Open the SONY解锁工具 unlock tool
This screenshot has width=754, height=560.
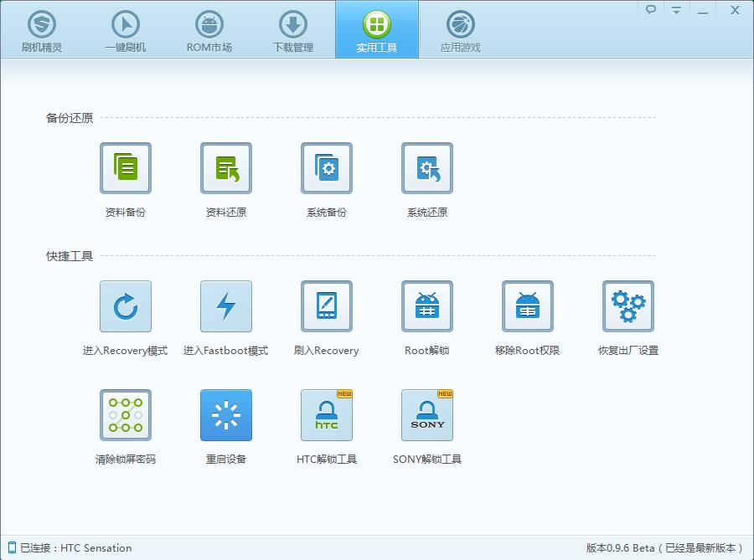(427, 415)
